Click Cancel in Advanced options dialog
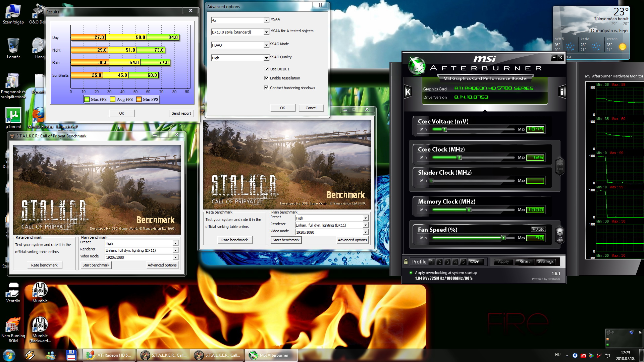 pyautogui.click(x=311, y=108)
